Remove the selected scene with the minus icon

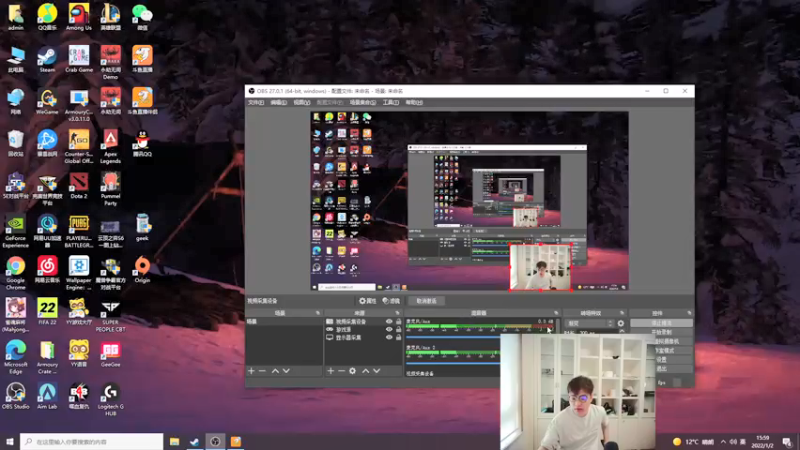point(262,371)
